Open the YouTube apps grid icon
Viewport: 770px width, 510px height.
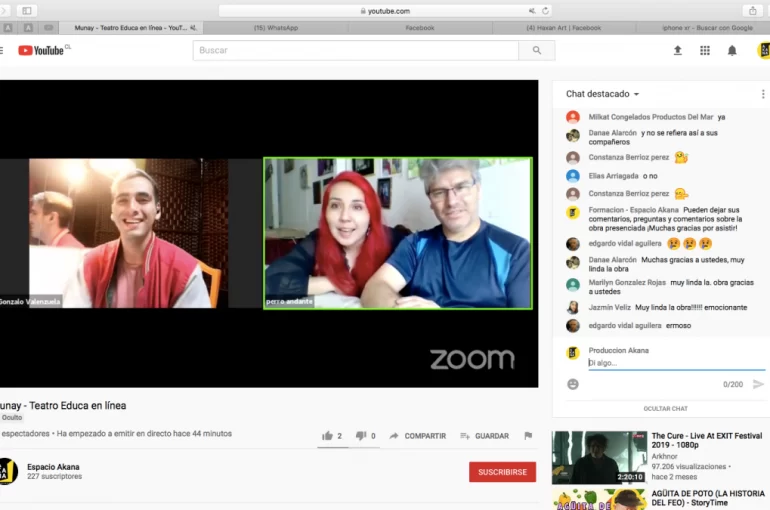click(x=705, y=50)
